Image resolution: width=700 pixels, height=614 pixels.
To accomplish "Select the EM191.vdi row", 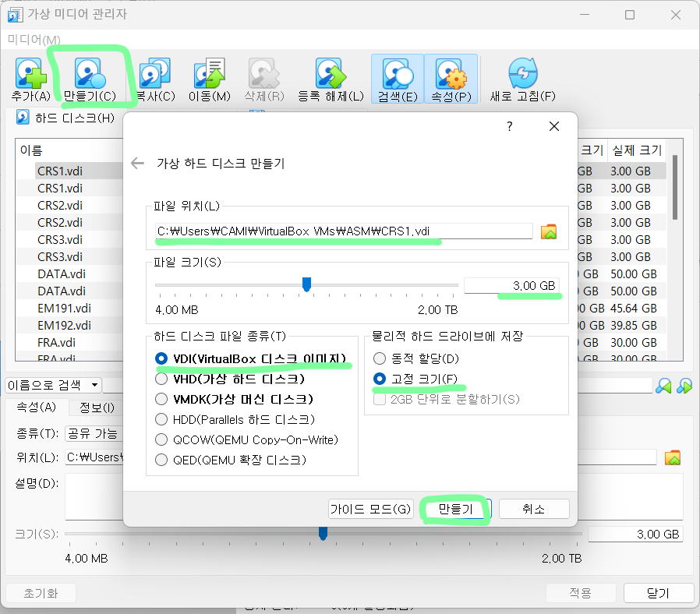I will (64, 309).
